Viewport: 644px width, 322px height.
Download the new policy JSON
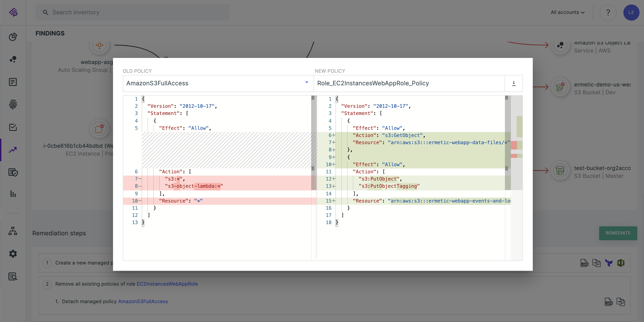click(514, 83)
